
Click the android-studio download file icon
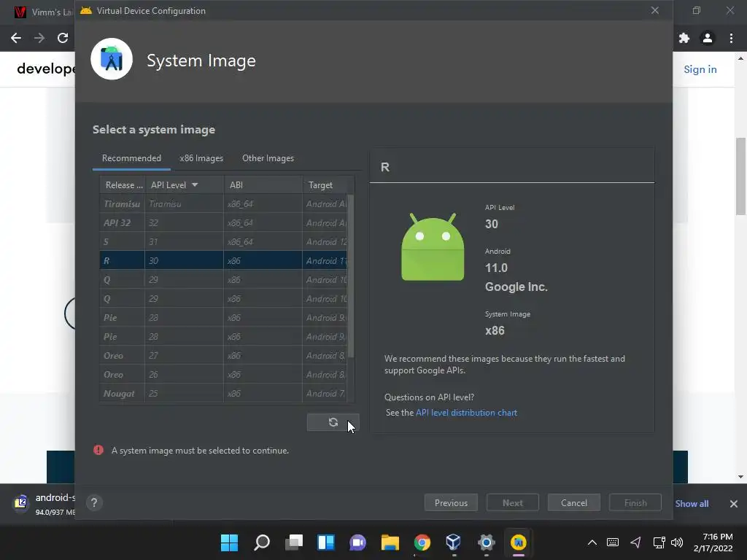point(20,503)
